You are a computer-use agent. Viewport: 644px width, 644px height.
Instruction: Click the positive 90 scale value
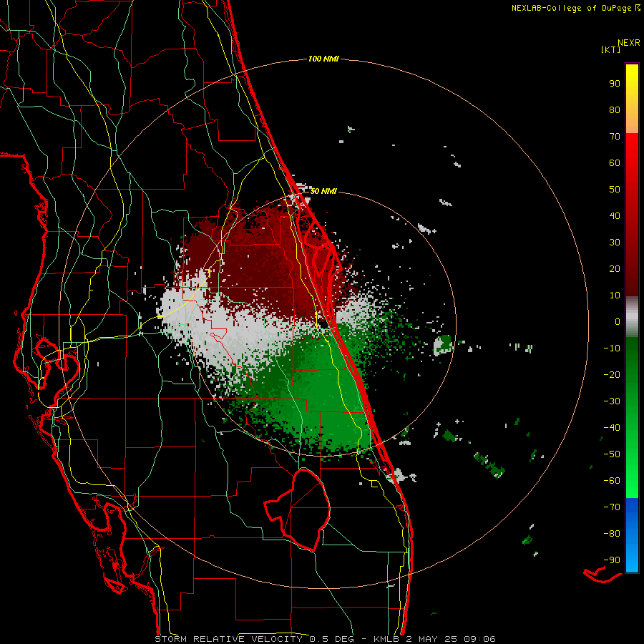(x=615, y=84)
